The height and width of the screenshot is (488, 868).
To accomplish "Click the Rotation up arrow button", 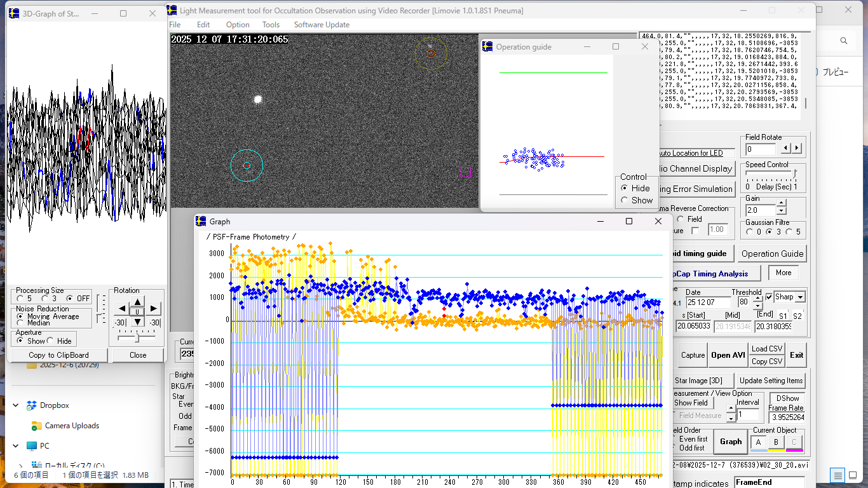I will click(138, 301).
